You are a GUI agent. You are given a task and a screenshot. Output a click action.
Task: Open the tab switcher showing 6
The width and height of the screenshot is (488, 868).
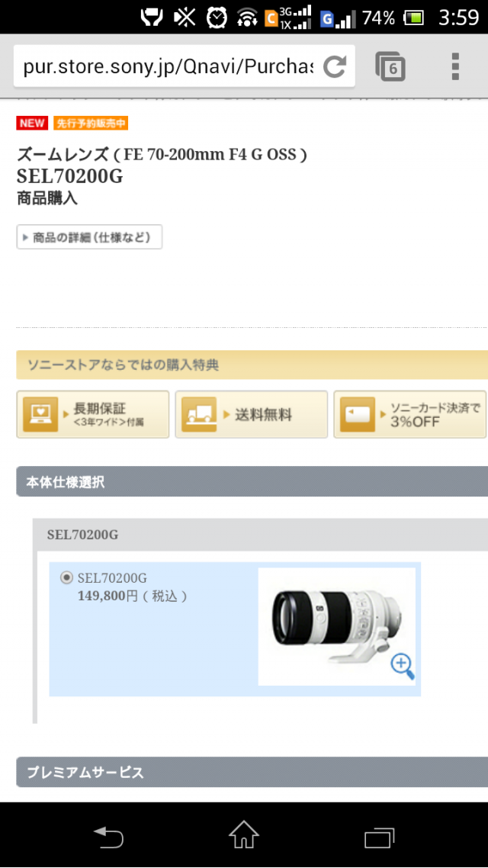click(x=390, y=66)
